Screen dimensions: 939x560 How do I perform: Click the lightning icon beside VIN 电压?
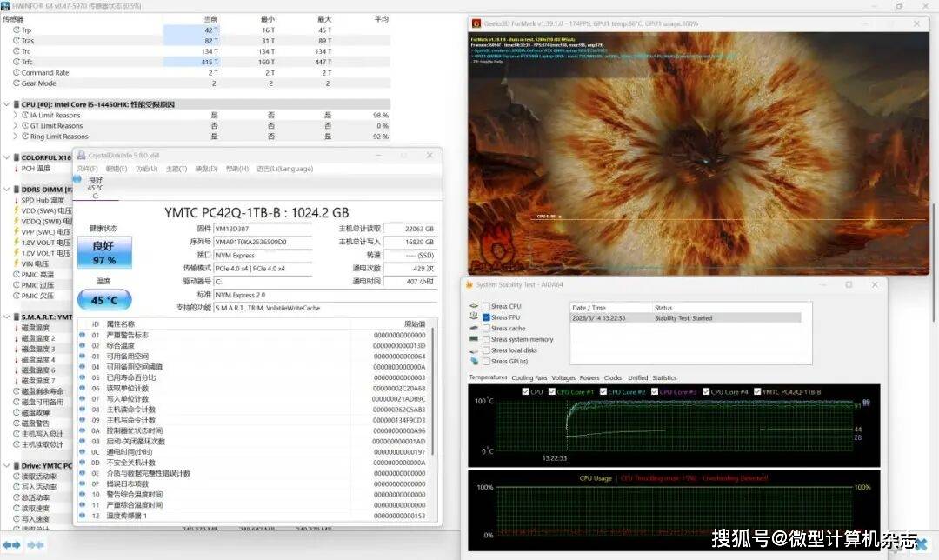coord(17,263)
